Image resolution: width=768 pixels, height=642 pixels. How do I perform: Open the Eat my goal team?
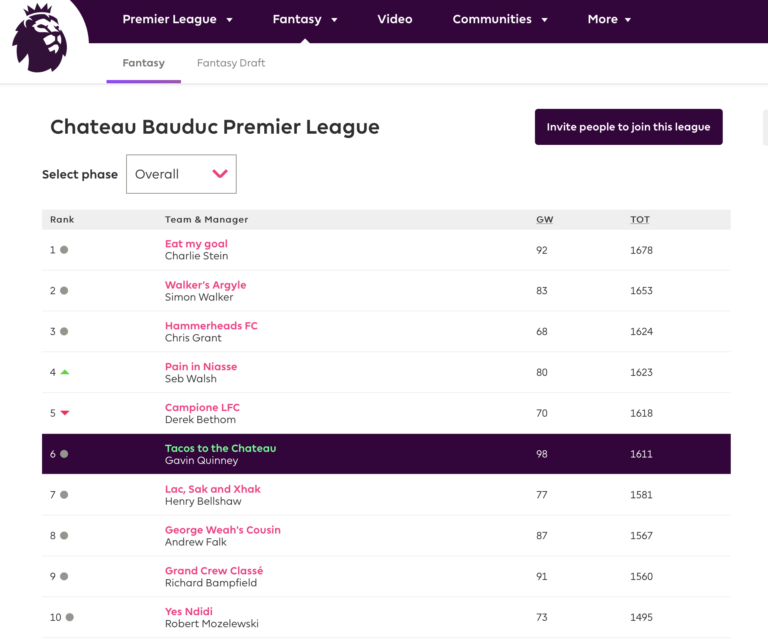196,243
